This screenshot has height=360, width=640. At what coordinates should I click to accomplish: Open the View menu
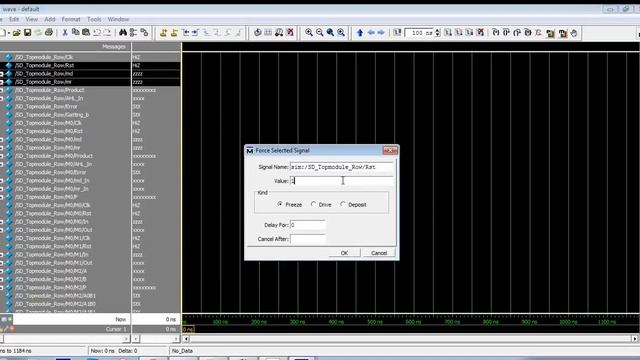click(x=31, y=19)
